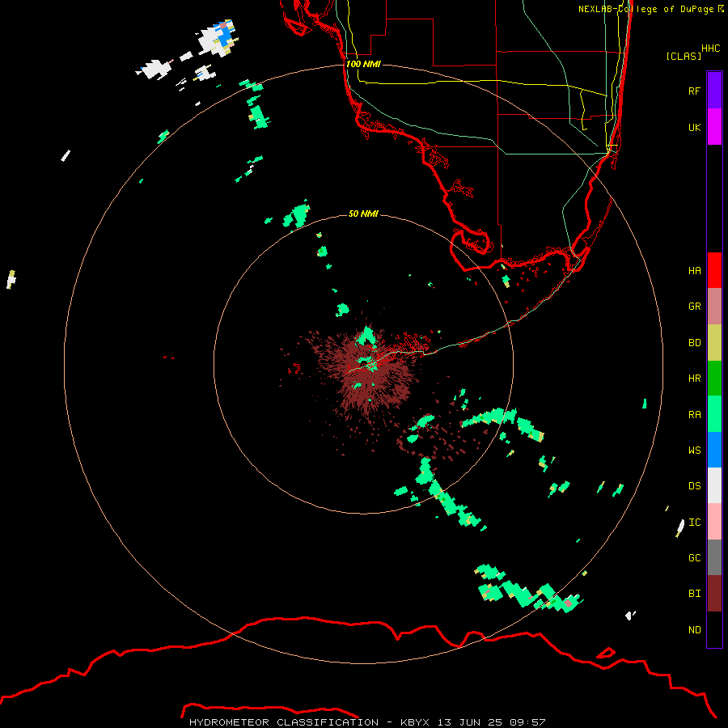The width and height of the screenshot is (728, 728).
Task: Select the IC light pink legend swatch
Action: [x=714, y=522]
